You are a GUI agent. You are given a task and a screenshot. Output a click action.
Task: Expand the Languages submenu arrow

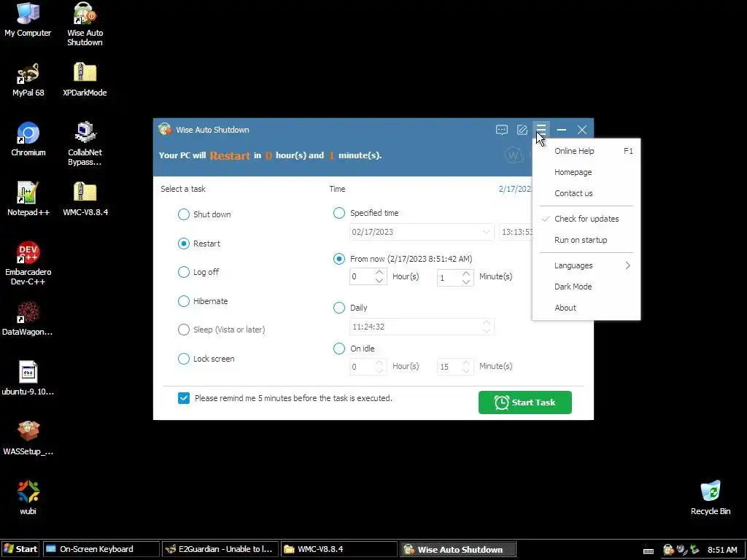[628, 265]
